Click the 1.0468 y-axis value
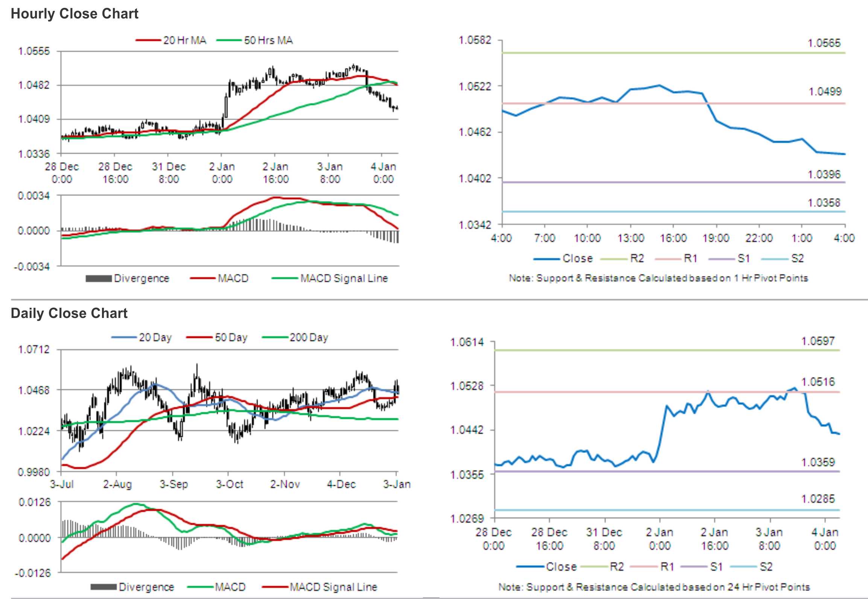 34,390
